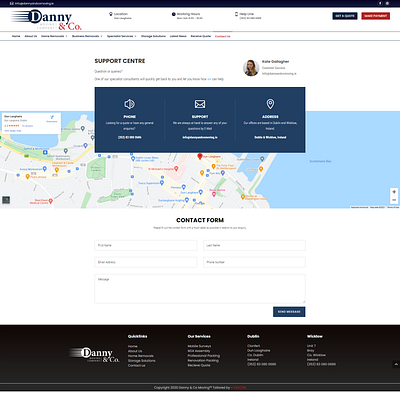
Task: Open footer Contact us link
Action: (137, 366)
